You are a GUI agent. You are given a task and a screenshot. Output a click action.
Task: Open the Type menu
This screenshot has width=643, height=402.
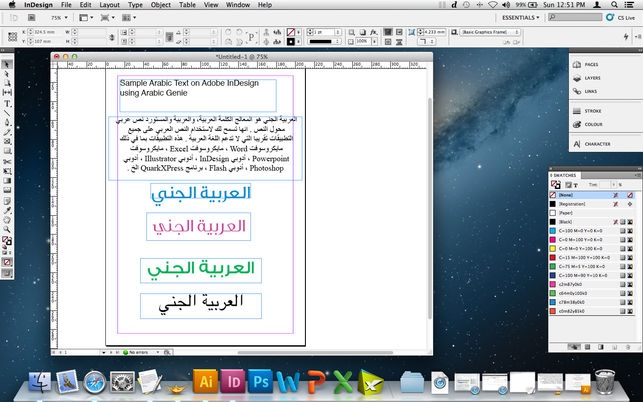pyautogui.click(x=135, y=5)
